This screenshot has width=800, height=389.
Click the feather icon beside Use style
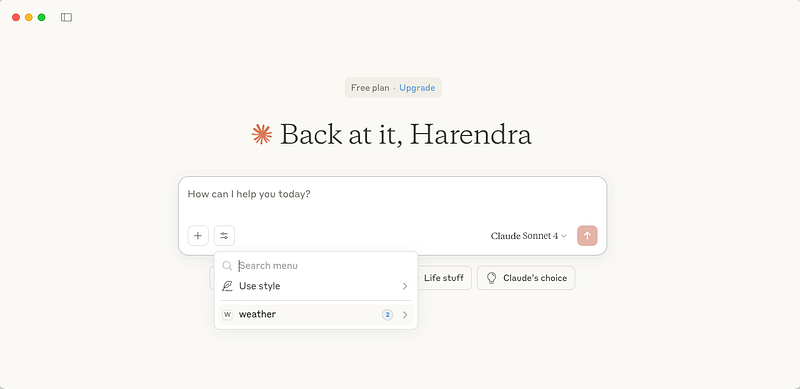pyautogui.click(x=227, y=286)
